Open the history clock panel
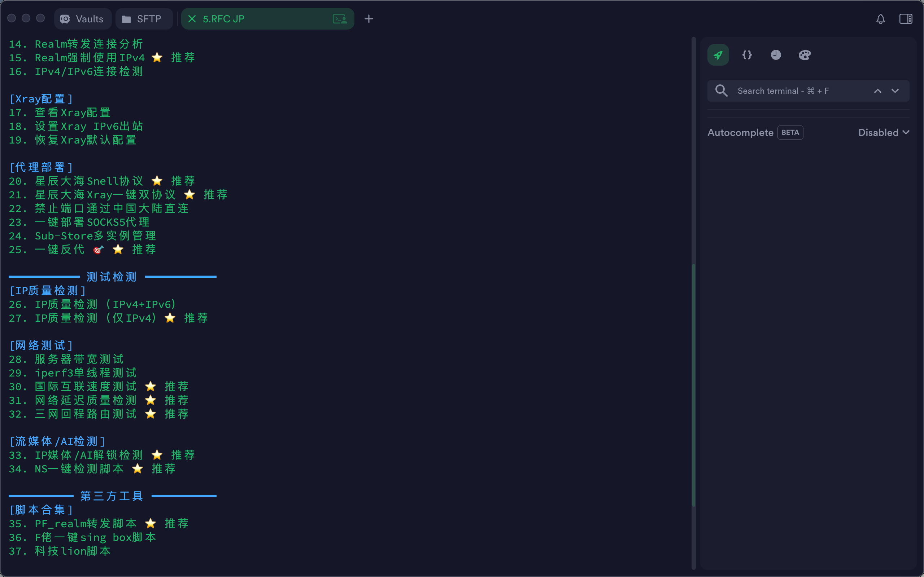Image resolution: width=924 pixels, height=577 pixels. 775,55
